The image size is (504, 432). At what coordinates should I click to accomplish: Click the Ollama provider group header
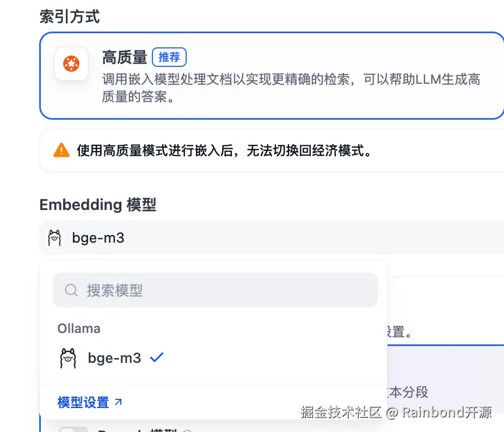[x=79, y=329]
